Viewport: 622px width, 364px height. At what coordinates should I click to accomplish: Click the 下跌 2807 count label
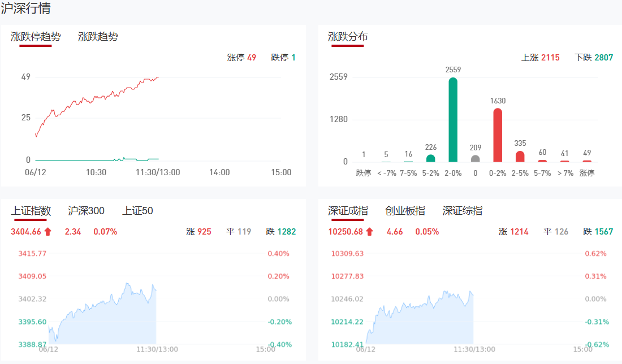(x=593, y=58)
